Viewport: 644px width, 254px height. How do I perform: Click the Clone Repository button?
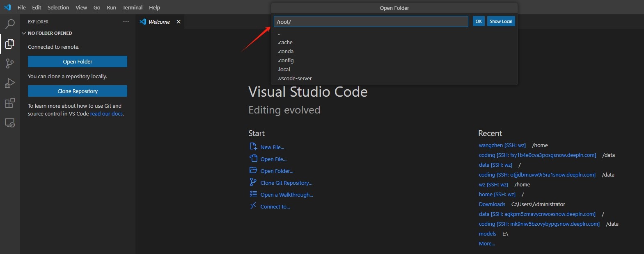pos(78,91)
